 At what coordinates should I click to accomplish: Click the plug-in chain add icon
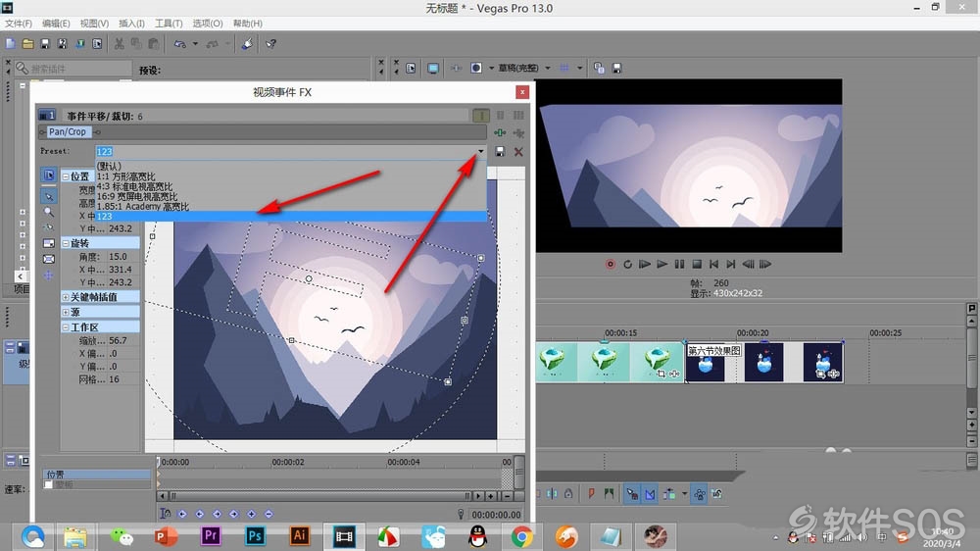click(x=500, y=132)
